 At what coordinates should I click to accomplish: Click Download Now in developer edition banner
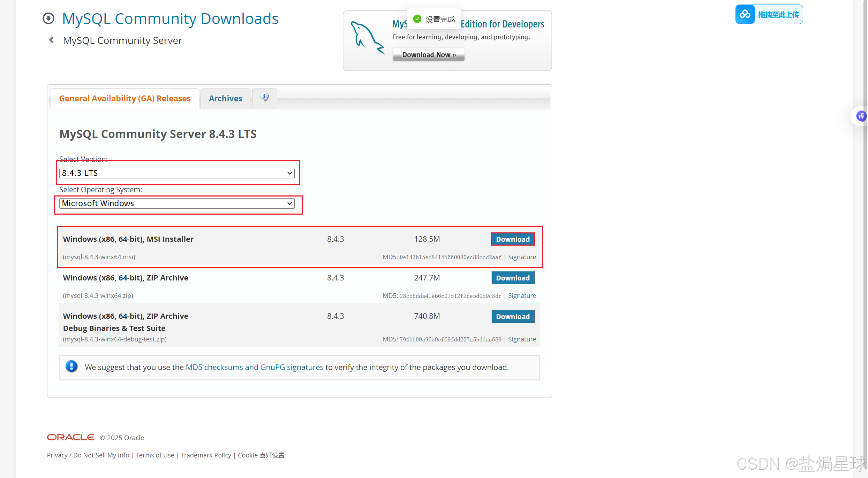pyautogui.click(x=429, y=55)
